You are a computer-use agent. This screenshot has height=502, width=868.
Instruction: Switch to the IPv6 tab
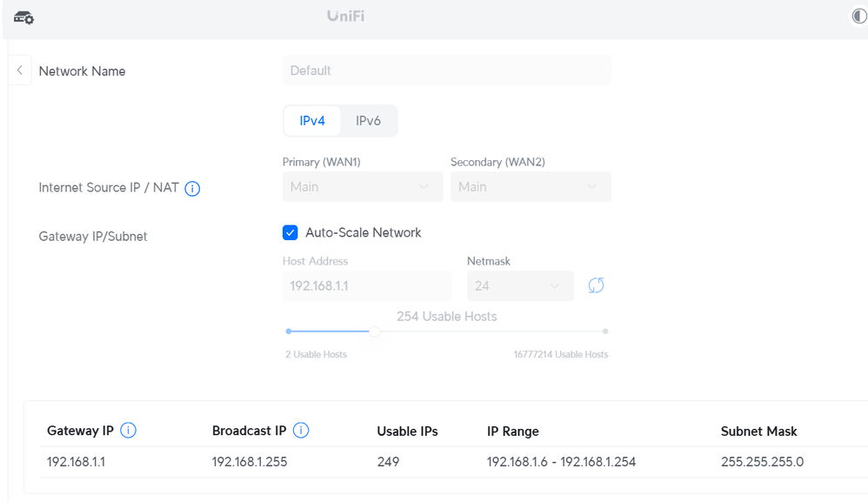click(368, 121)
